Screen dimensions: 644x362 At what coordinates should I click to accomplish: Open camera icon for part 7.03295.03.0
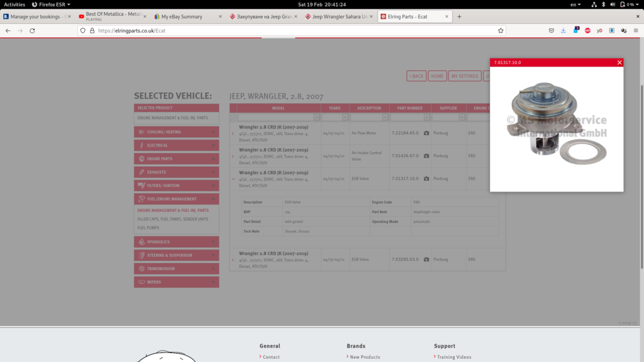[426, 260]
